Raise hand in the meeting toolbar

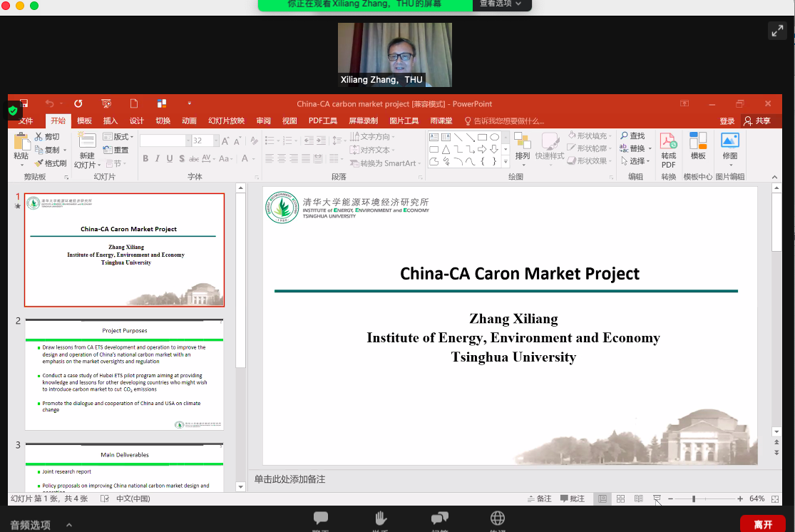(x=381, y=518)
